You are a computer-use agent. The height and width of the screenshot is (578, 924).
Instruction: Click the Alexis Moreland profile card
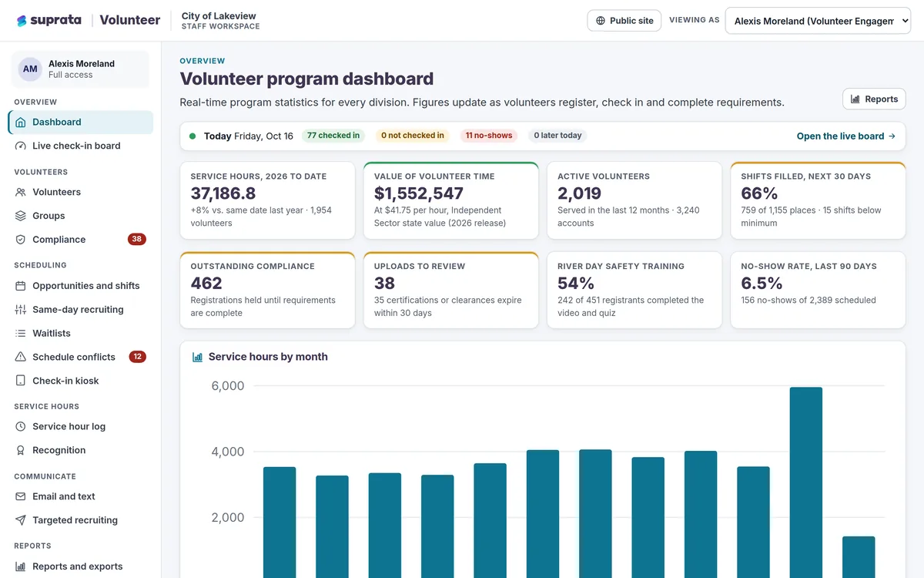tap(81, 69)
